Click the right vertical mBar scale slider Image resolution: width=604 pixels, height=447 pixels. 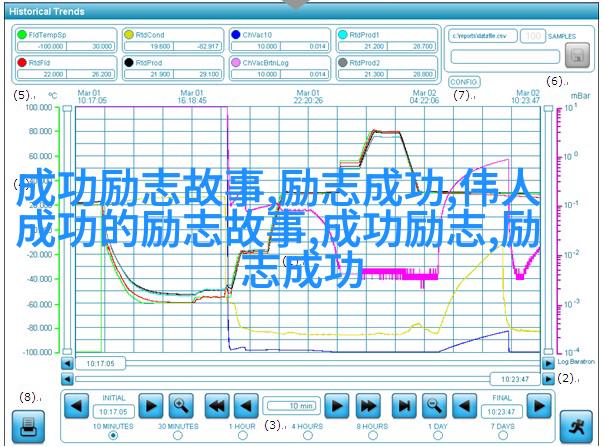pyautogui.click(x=548, y=230)
